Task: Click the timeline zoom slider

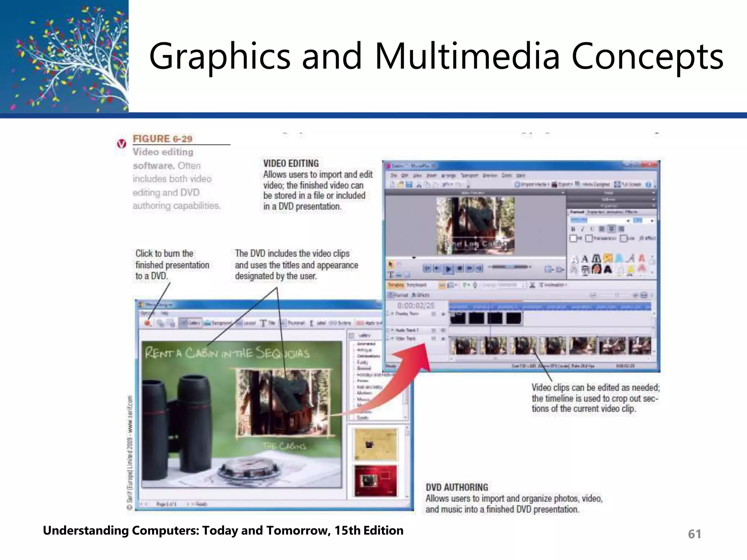Action: coord(617,295)
